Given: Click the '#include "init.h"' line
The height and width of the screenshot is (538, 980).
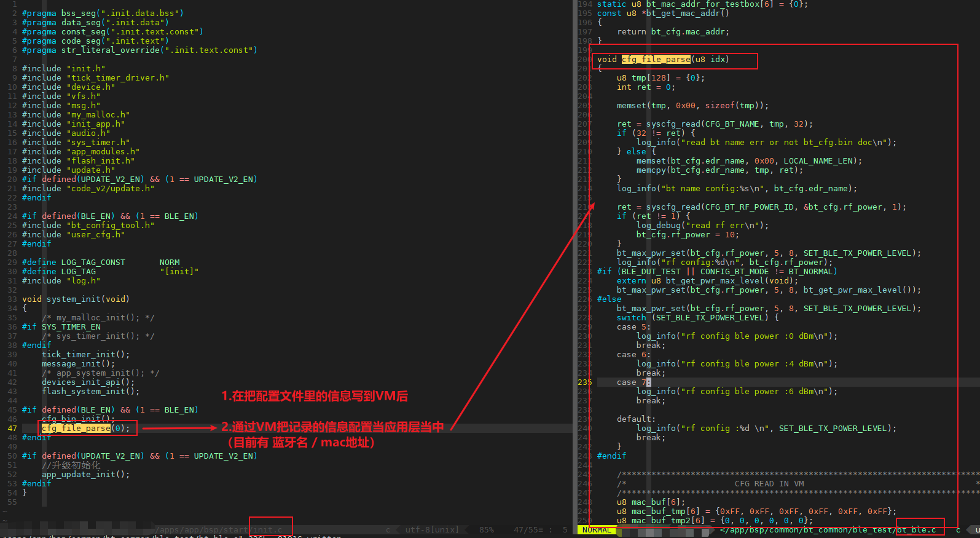Looking at the screenshot, I should [63, 68].
